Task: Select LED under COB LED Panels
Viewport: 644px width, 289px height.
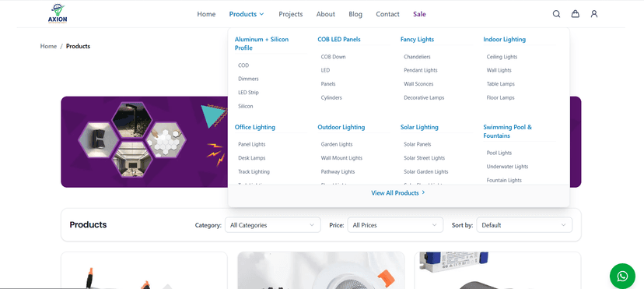Action: pyautogui.click(x=325, y=70)
